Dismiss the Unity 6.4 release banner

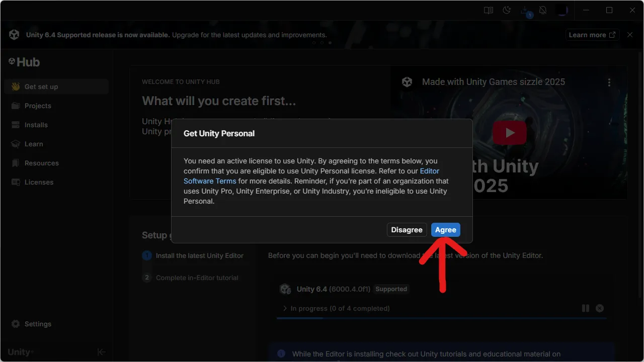pos(629,35)
